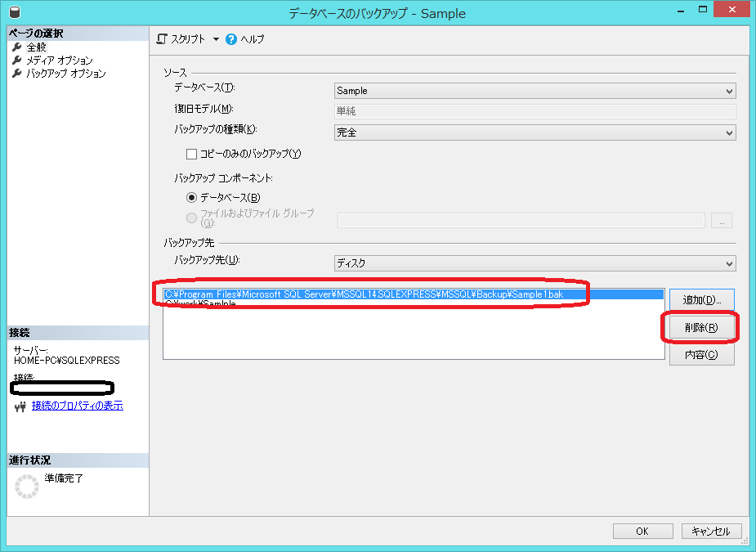Click the wrench icon beside バックアップ オプション
The height and width of the screenshot is (552, 756).
(x=17, y=73)
